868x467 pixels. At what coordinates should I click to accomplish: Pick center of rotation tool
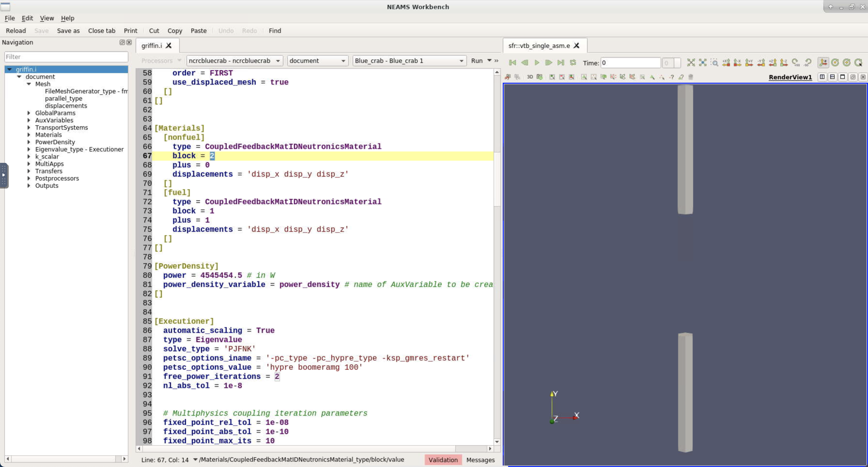point(858,63)
